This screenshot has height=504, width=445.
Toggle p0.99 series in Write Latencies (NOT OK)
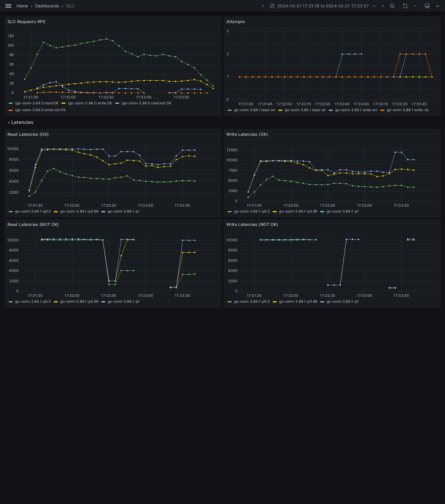point(298,302)
